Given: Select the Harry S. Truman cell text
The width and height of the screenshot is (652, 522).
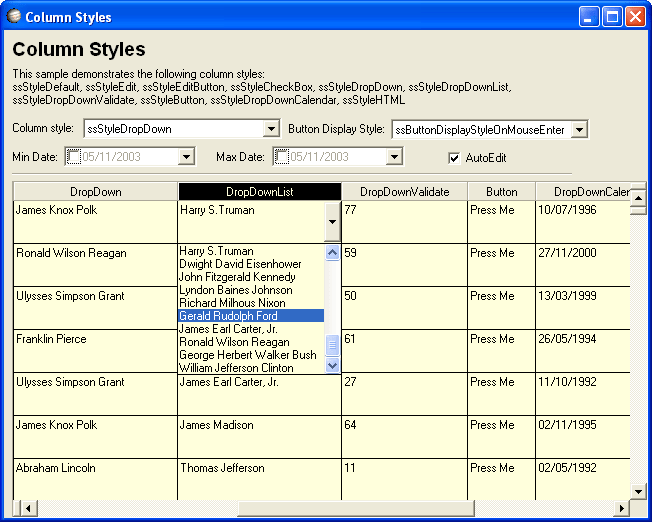Looking at the screenshot, I should click(x=217, y=210).
